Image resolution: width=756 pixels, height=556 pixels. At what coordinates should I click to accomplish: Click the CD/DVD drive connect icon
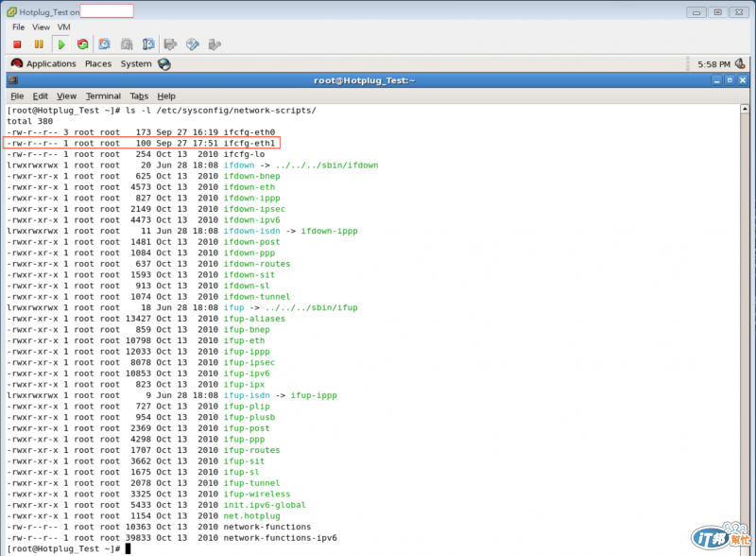pyautogui.click(x=193, y=44)
